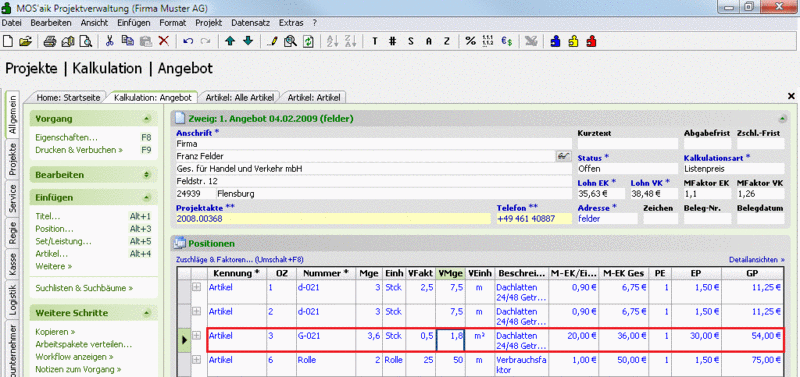Image resolution: width=800 pixels, height=377 pixels.
Task: Click the Cut scissors icon
Action: coord(109,42)
